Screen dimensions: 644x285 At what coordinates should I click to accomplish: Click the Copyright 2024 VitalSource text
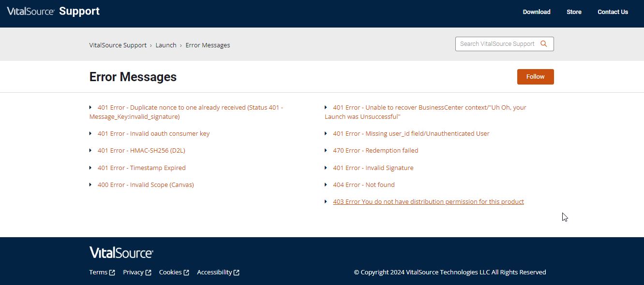coord(450,272)
